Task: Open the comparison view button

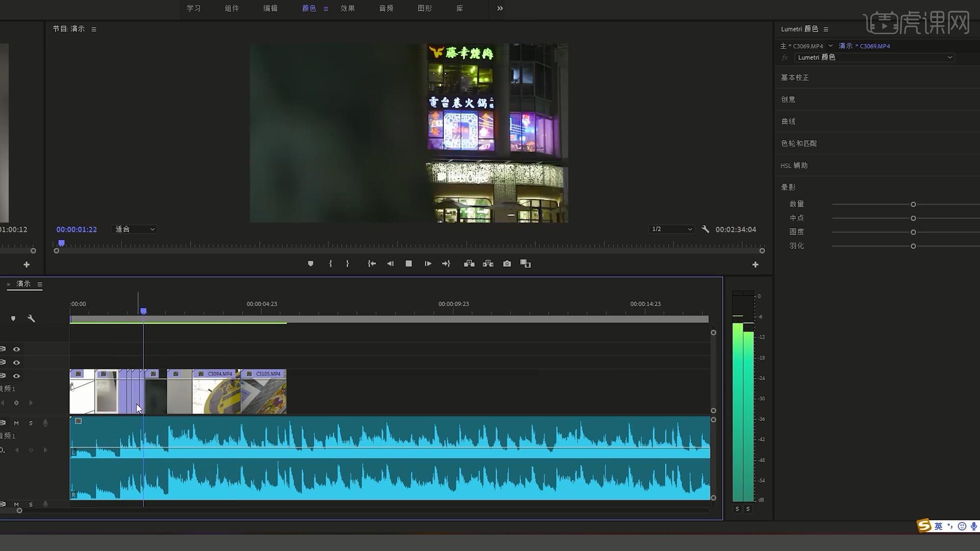Action: pyautogui.click(x=526, y=264)
